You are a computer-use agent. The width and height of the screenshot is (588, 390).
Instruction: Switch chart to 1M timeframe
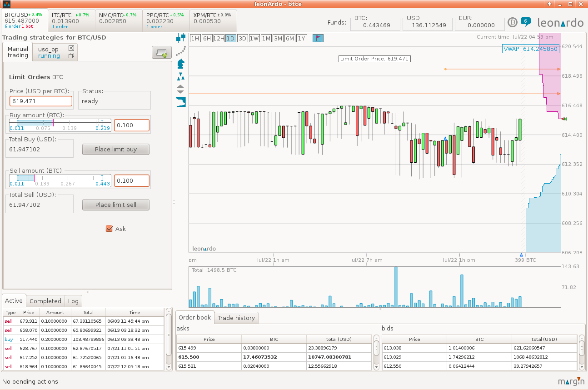click(x=266, y=39)
